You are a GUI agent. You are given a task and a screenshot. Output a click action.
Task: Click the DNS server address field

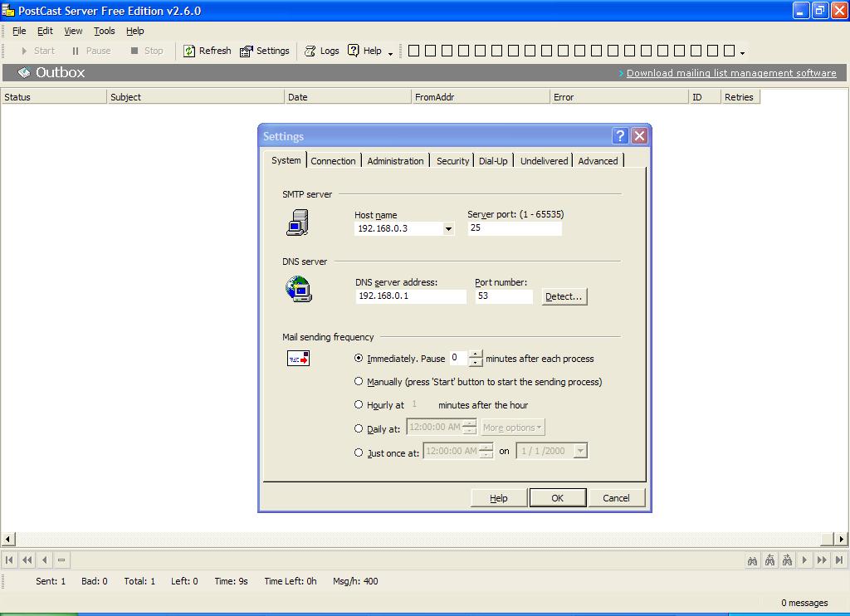click(411, 296)
